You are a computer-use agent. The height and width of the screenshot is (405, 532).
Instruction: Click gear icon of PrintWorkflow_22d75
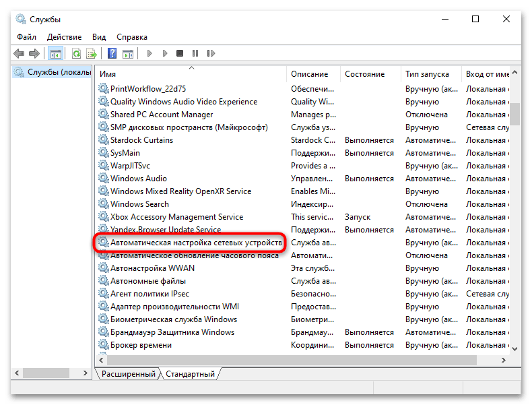point(103,88)
